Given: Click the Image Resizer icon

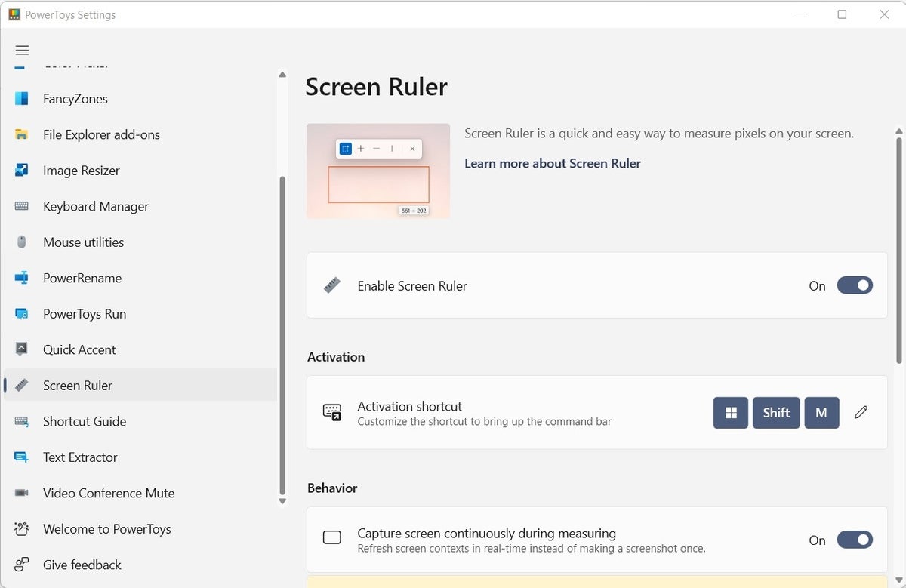Looking at the screenshot, I should click(x=22, y=171).
